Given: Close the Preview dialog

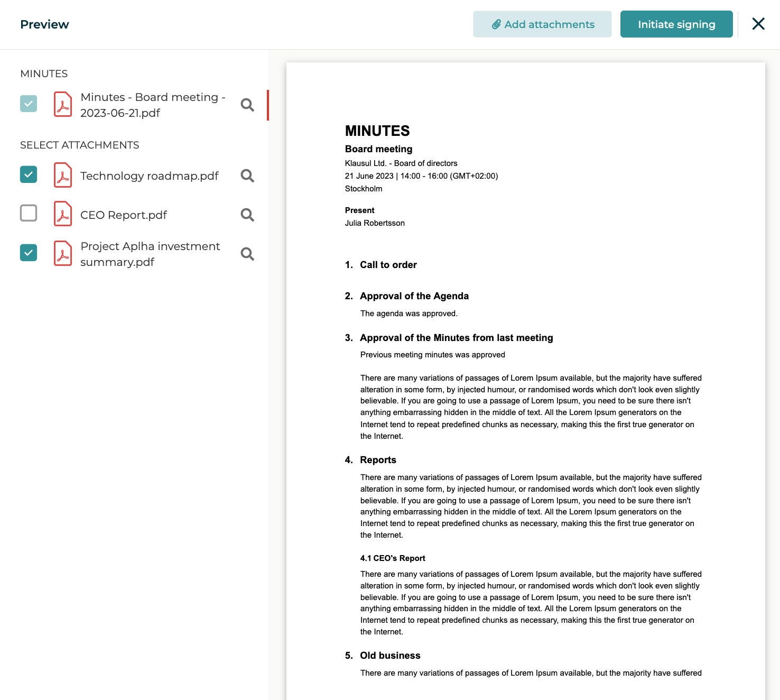Looking at the screenshot, I should tap(758, 24).
